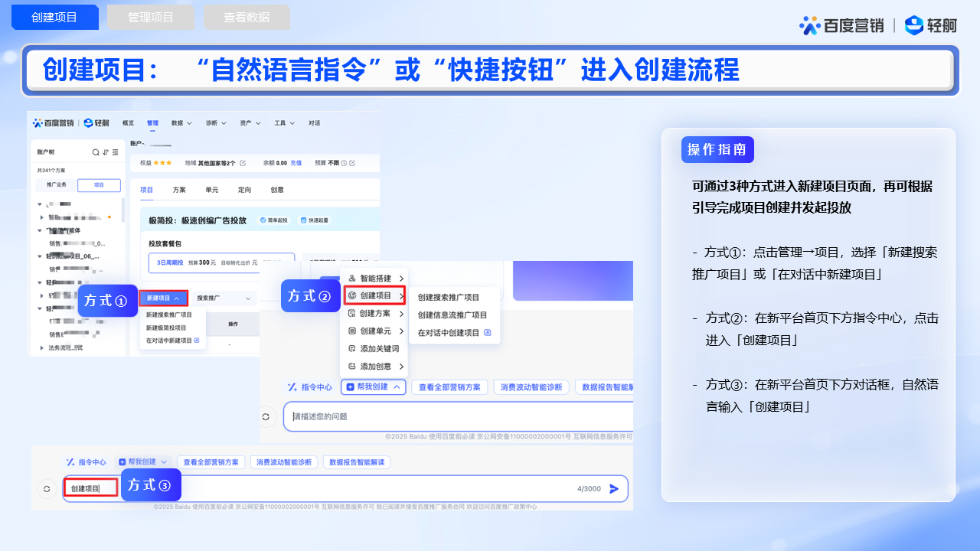Open the 概览 navigation item
This screenshot has height=551, width=980.
pyautogui.click(x=128, y=122)
